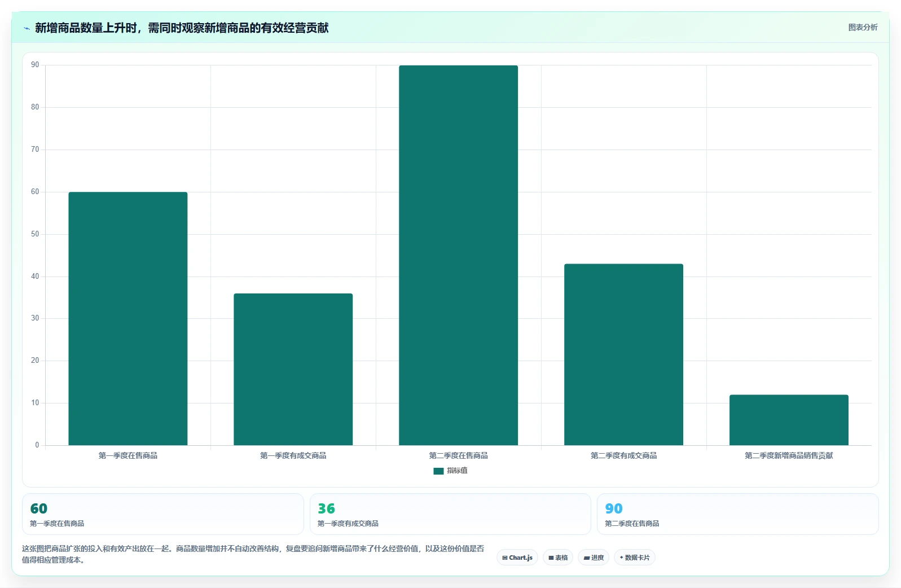Click the description paragraph starting 这张图把商品扩张
This screenshot has height=588, width=901.
coord(253,554)
